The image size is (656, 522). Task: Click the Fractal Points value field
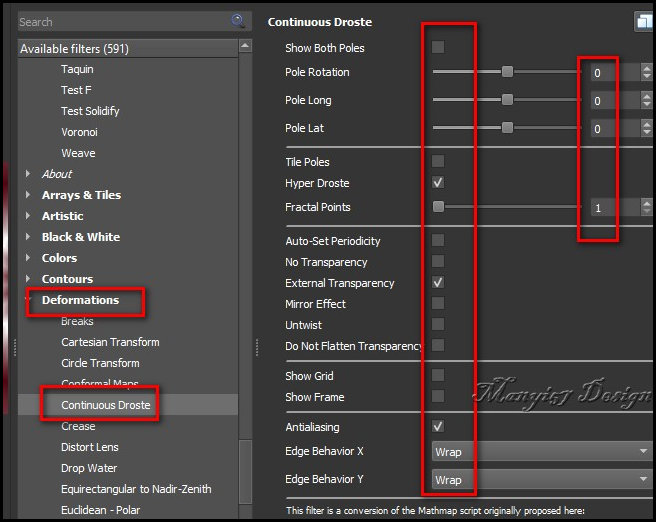tap(615, 207)
